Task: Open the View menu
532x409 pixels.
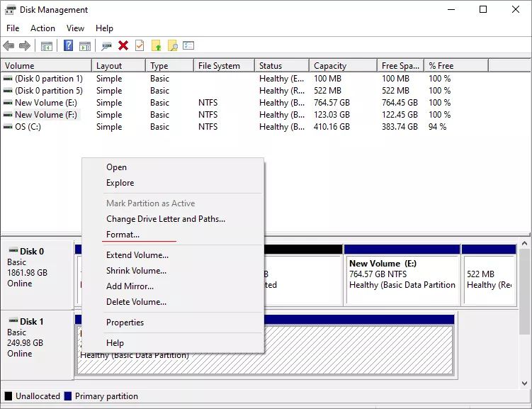Action: pyautogui.click(x=75, y=28)
